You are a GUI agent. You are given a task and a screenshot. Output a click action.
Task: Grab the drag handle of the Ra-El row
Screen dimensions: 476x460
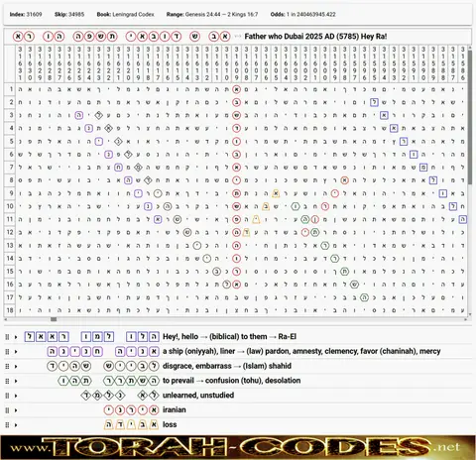pyautogui.click(x=7, y=337)
